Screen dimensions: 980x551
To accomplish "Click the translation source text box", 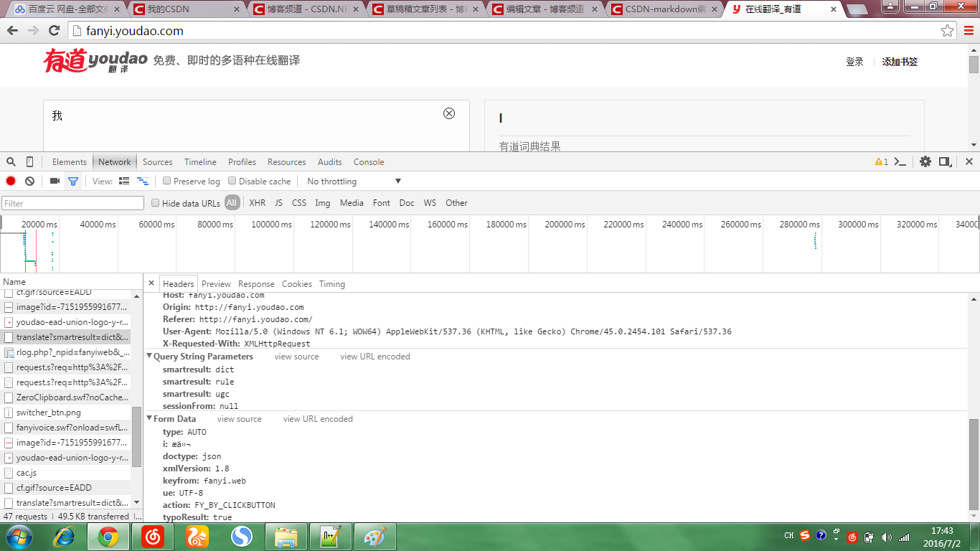I will click(256, 126).
